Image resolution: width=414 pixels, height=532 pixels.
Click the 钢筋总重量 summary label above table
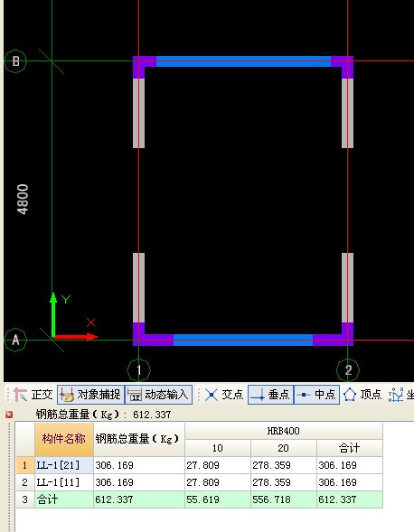104,415
